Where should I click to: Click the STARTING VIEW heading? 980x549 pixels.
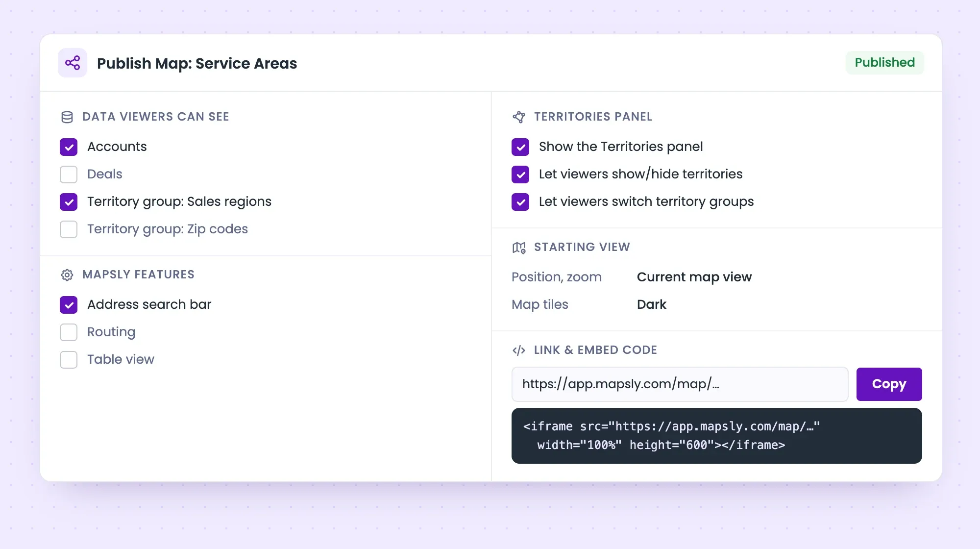coord(582,247)
